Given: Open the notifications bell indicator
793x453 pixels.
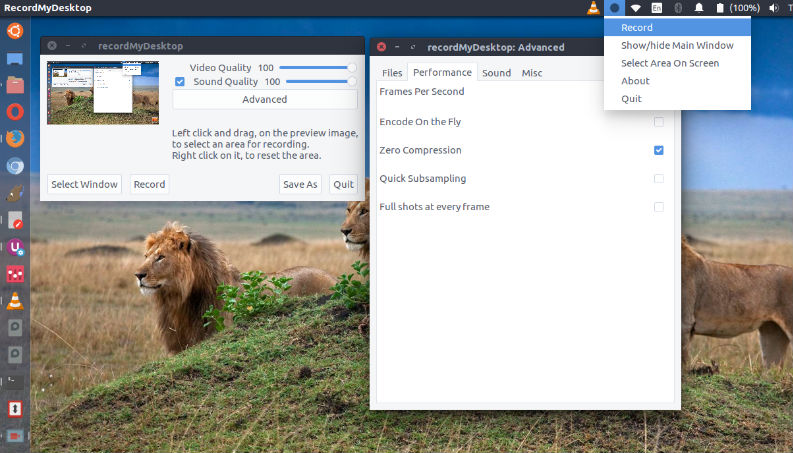Looking at the screenshot, I should (699, 8).
